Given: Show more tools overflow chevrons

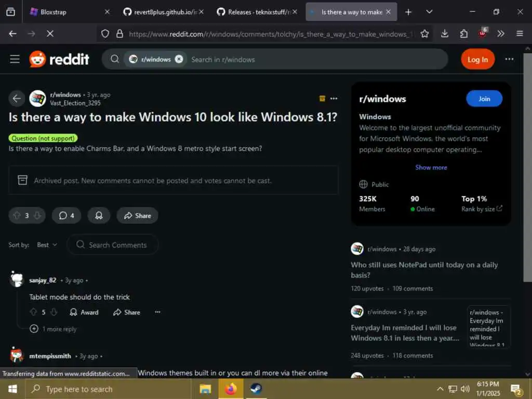Looking at the screenshot, I should click(x=501, y=34).
